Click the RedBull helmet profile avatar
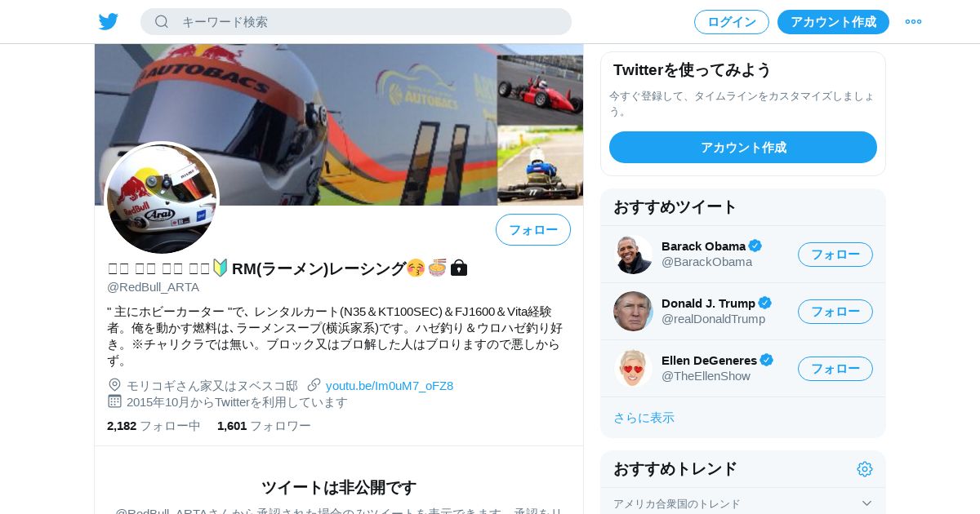This screenshot has height=514, width=980. coord(162,198)
